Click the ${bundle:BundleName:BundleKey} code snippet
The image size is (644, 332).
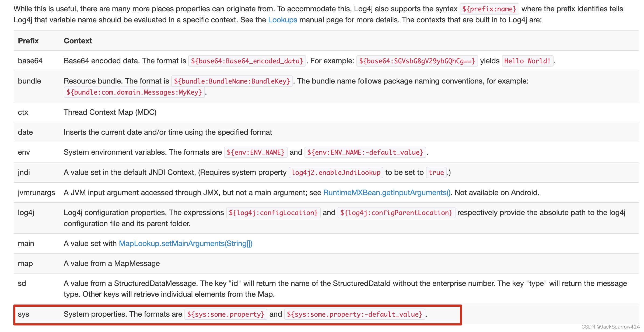pos(232,81)
